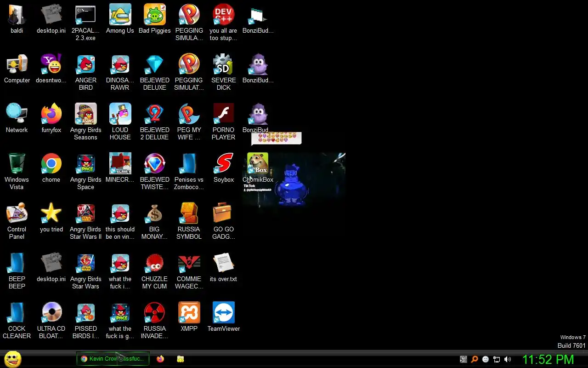Open Angry Birds Star Wars II shortcut
The width and height of the screenshot is (588, 368).
tap(85, 213)
